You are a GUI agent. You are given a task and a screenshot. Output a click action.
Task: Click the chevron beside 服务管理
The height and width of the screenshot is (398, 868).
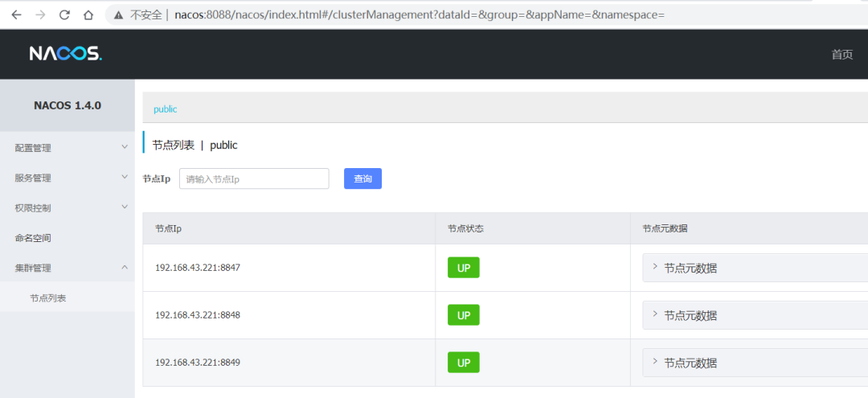125,177
